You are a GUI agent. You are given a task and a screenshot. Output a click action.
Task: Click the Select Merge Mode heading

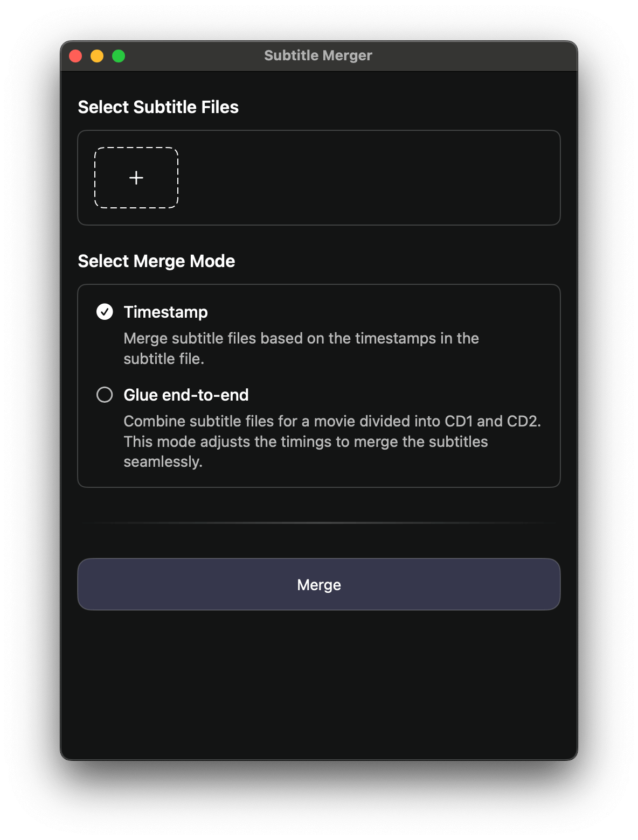tap(156, 261)
